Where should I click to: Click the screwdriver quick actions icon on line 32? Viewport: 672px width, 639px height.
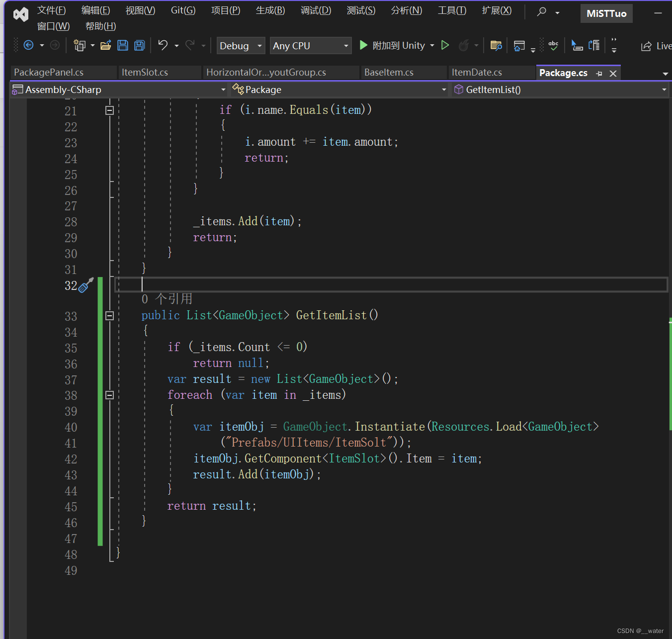tap(85, 285)
